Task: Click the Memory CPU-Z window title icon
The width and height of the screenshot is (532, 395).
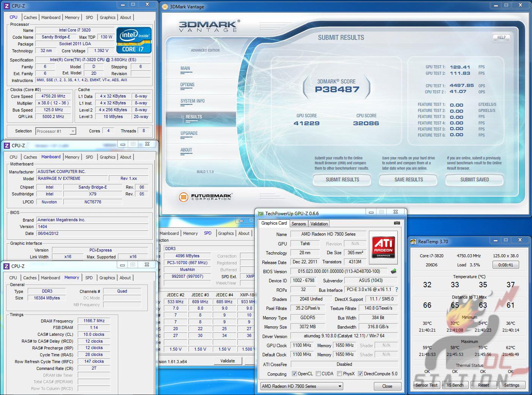Action: click(6, 266)
